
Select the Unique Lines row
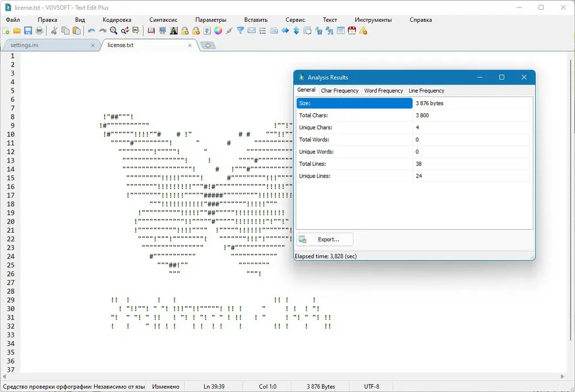click(x=413, y=176)
